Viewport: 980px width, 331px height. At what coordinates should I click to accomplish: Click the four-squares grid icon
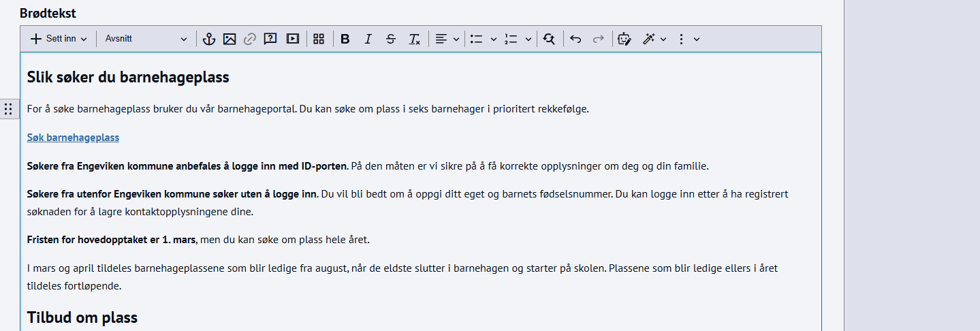click(319, 39)
